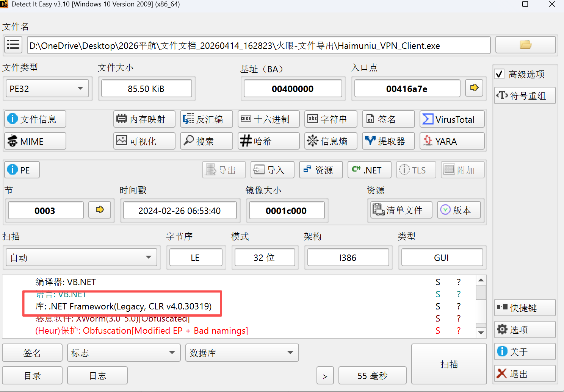
Task: Click the 55 毫秒 scan time button
Action: 373,375
